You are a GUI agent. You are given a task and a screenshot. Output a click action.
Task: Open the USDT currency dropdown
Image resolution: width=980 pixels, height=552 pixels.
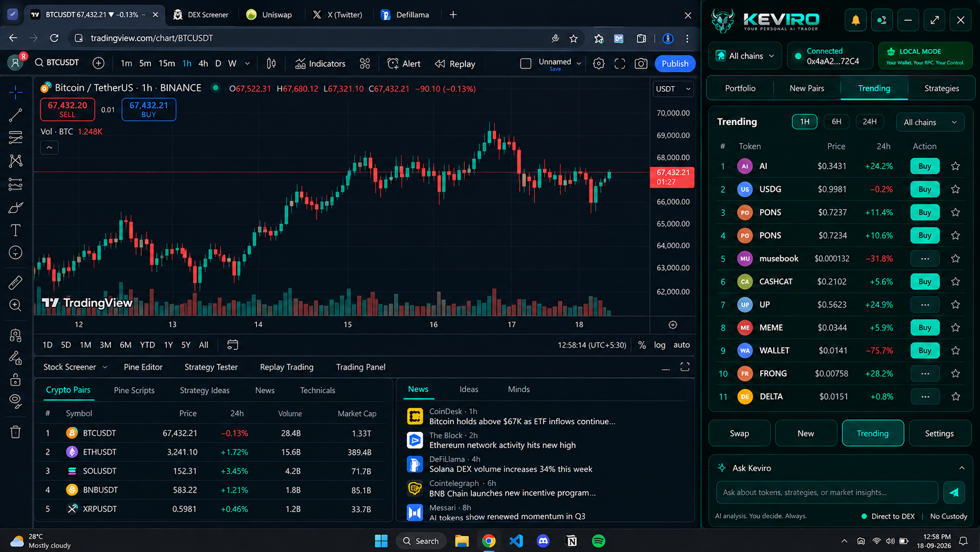673,89
